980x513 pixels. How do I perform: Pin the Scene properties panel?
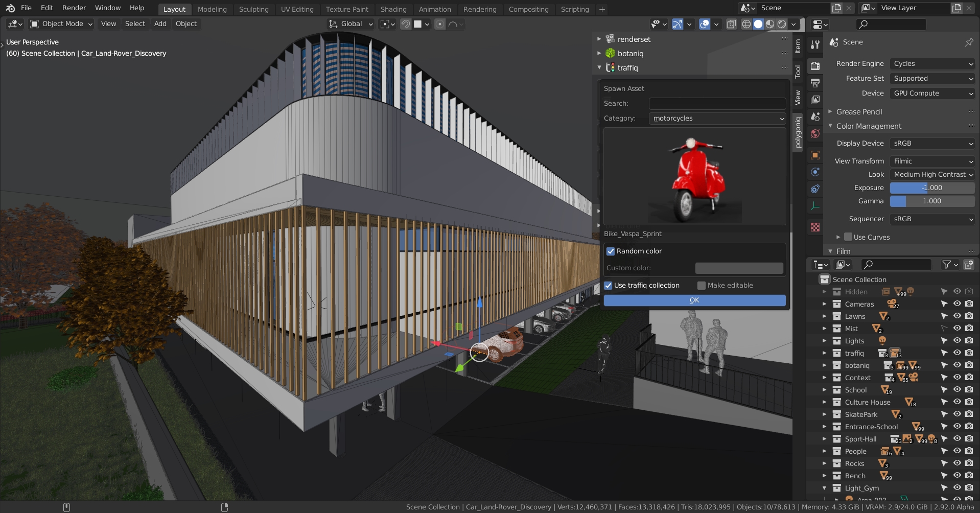tap(969, 42)
